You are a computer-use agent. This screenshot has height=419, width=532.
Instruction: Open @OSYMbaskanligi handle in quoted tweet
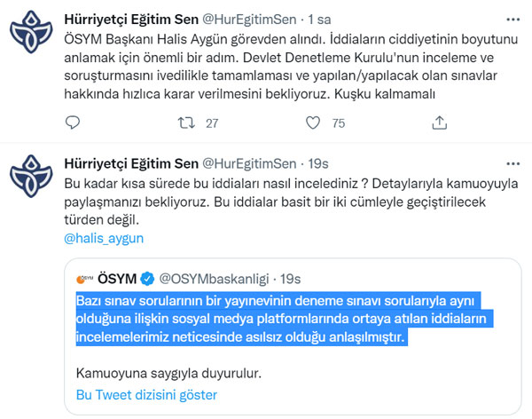[214, 279]
